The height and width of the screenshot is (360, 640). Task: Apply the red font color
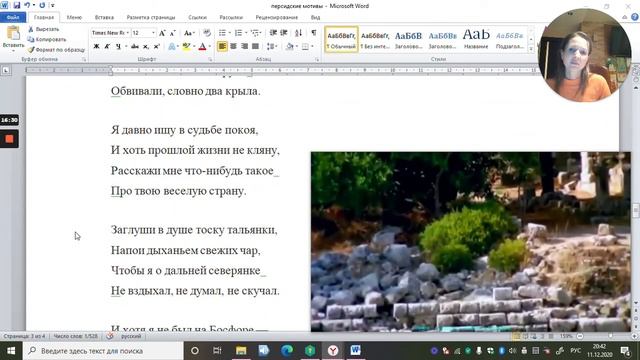click(x=202, y=47)
